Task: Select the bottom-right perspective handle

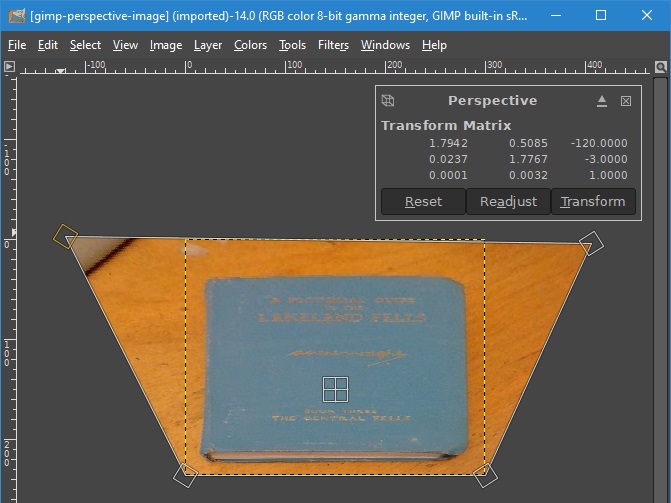Action: coord(485,475)
